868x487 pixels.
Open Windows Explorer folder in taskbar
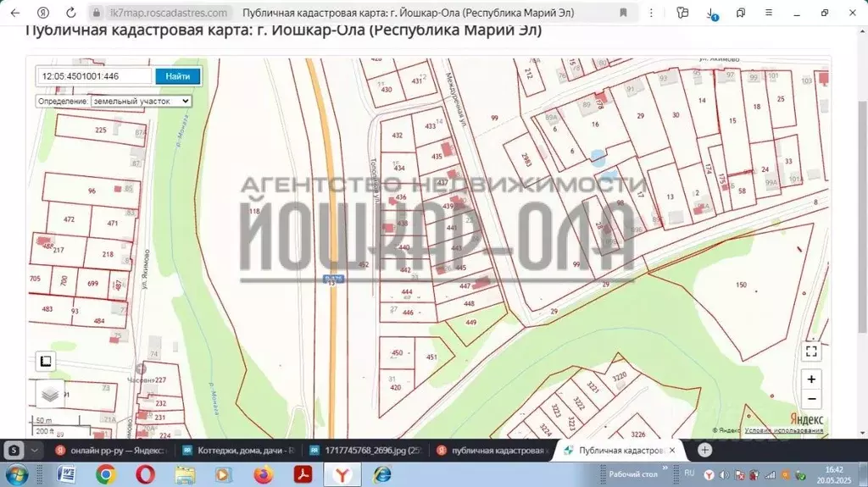point(184,475)
